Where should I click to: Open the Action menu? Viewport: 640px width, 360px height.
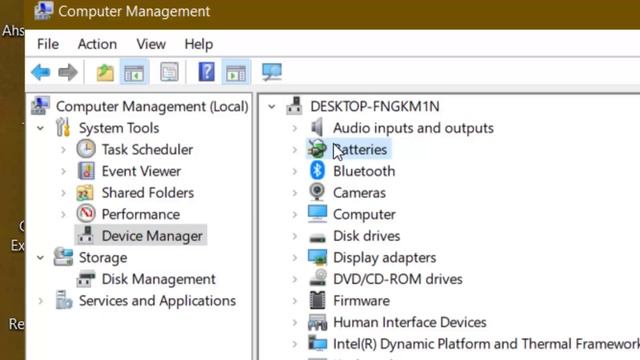coord(97,44)
